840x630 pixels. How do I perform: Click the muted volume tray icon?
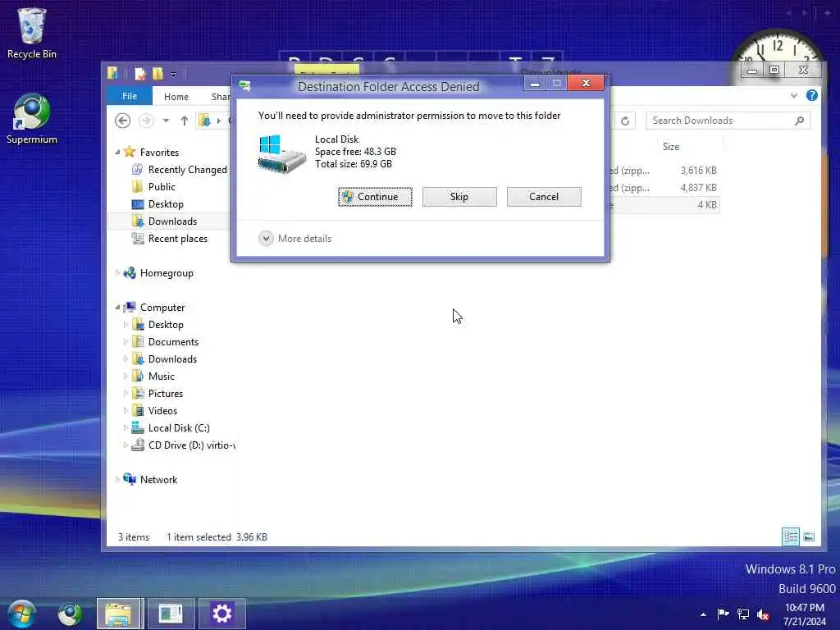[x=763, y=614]
